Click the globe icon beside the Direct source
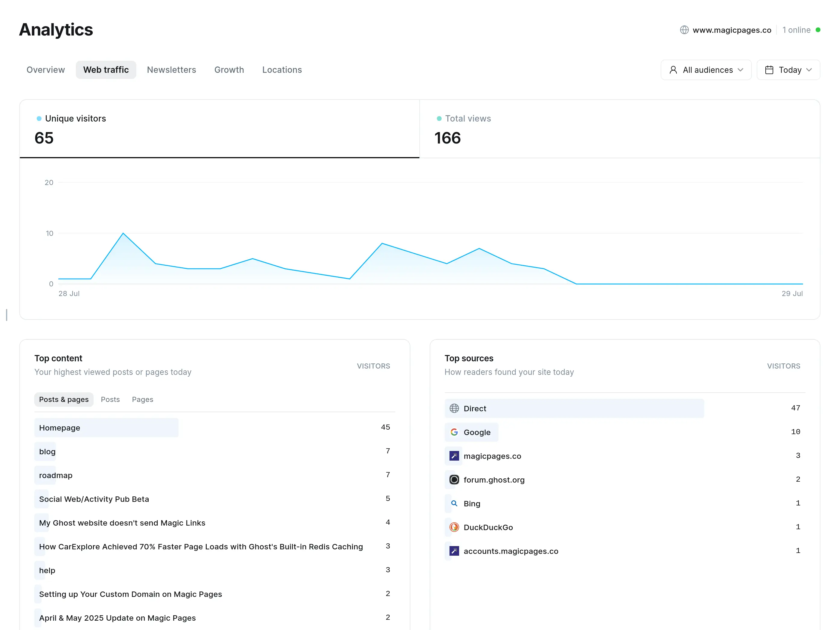This screenshot has height=630, width=840. click(454, 408)
